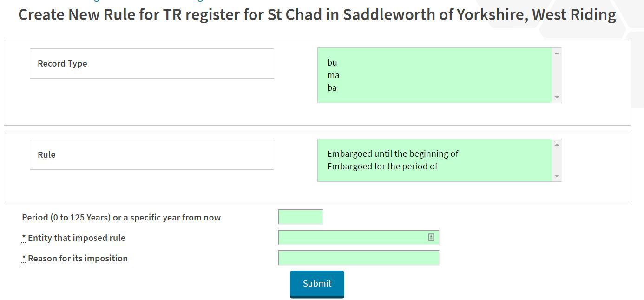Click the contact autofill icon in Entity field
Image resolution: width=644 pixels, height=300 pixels.
pos(431,238)
